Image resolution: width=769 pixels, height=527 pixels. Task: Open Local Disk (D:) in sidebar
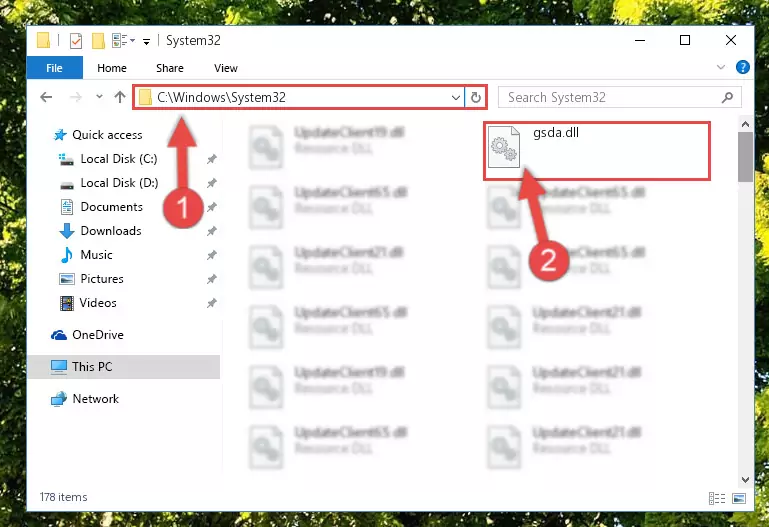[119, 183]
